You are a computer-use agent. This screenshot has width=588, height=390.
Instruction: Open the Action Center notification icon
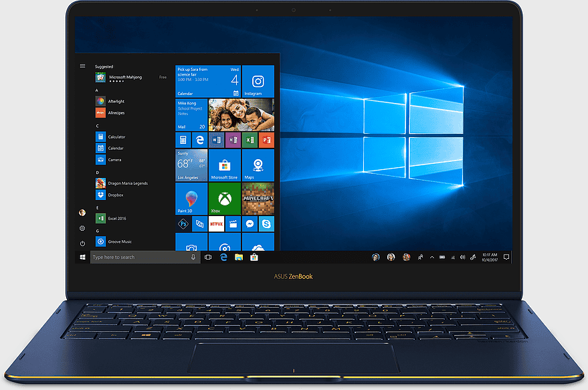click(506, 257)
